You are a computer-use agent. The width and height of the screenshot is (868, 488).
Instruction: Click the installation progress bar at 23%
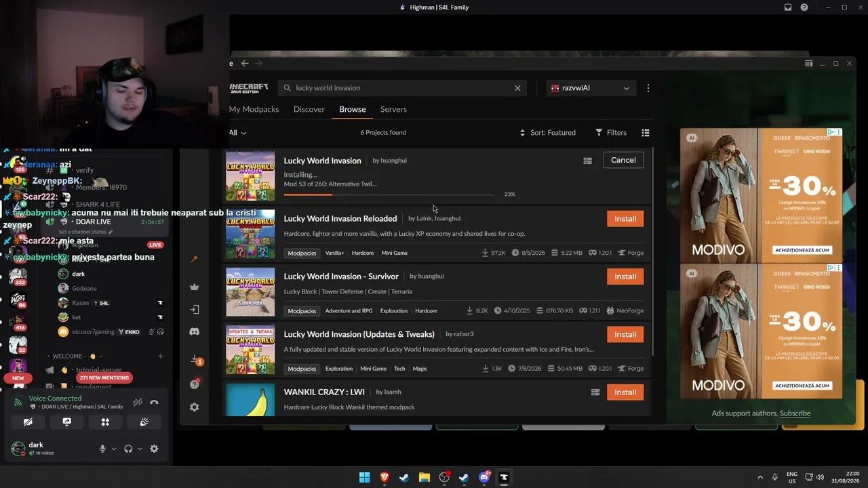tap(389, 195)
